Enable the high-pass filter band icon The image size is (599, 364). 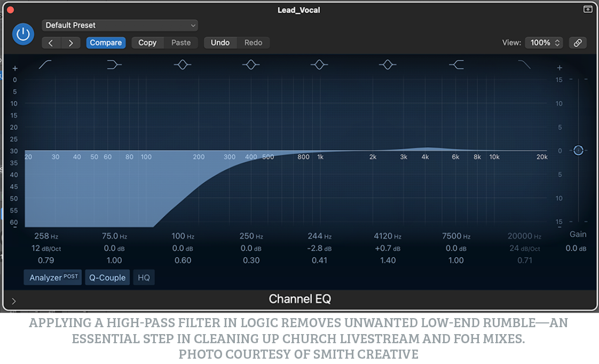click(46, 65)
